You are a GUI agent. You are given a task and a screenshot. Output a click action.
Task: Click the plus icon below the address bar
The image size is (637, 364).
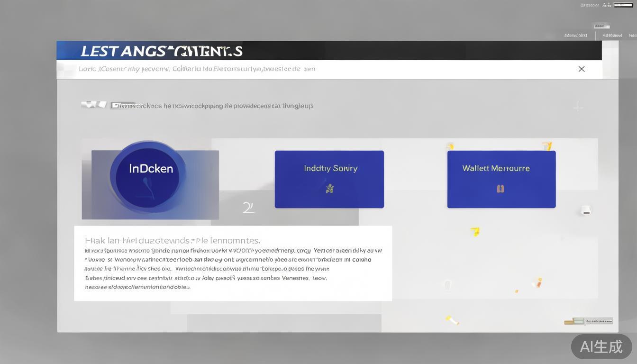pos(577,107)
